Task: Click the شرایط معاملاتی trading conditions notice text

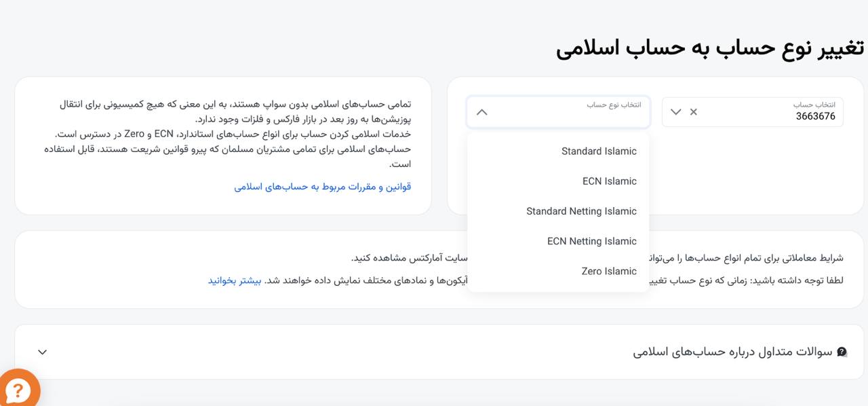Action: (746, 258)
